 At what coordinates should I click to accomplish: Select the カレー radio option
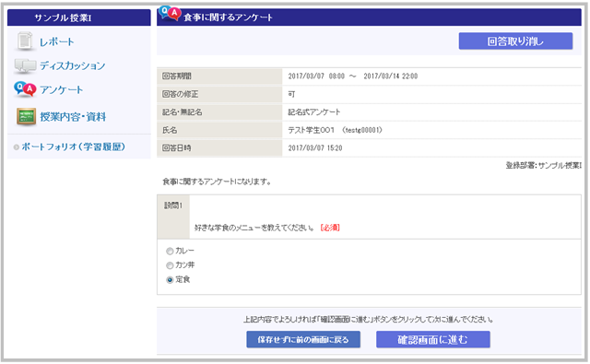pyautogui.click(x=170, y=252)
